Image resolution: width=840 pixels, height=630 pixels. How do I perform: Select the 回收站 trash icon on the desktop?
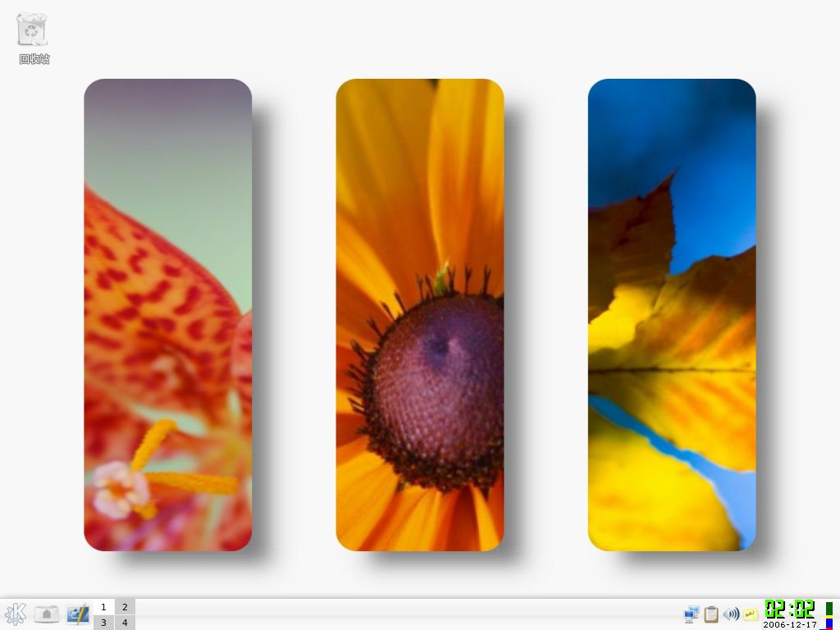point(32,30)
